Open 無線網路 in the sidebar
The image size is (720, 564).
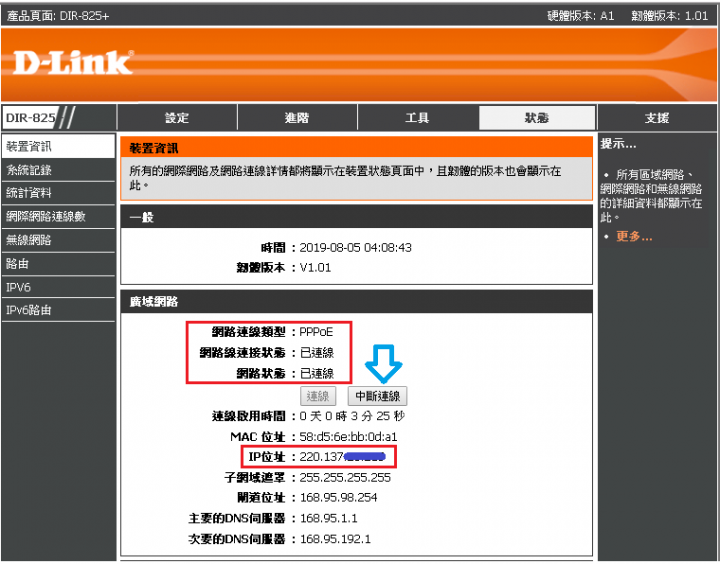pyautogui.click(x=58, y=240)
